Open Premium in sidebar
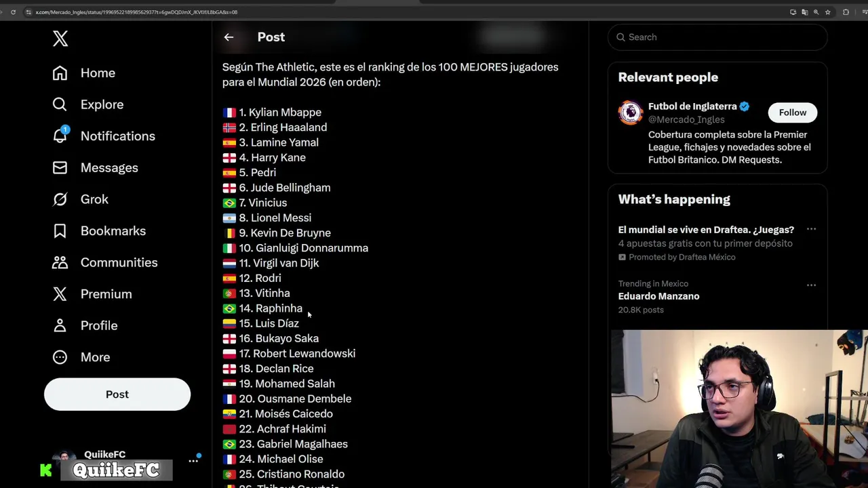868x488 pixels. (x=92, y=294)
